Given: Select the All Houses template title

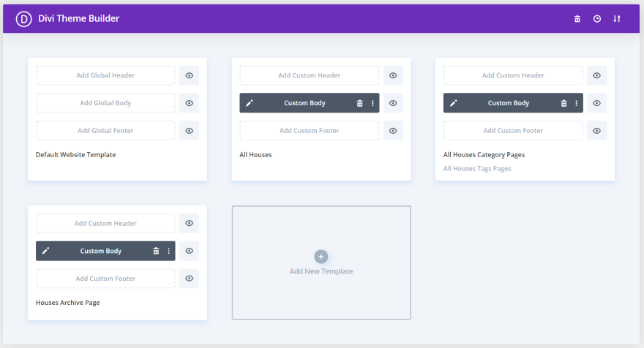Looking at the screenshot, I should click(x=255, y=155).
